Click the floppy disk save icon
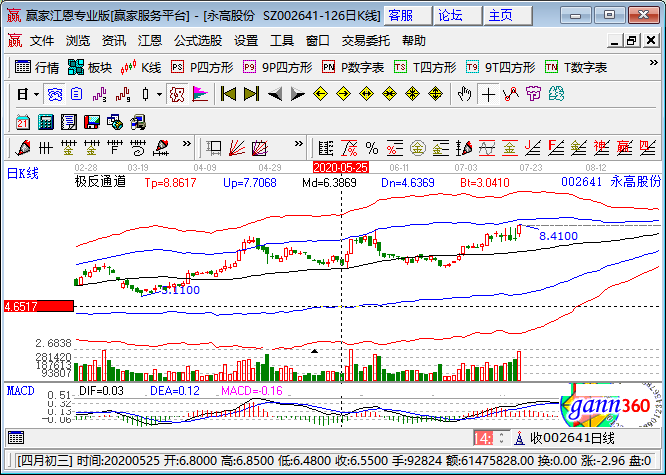Screen dimensions: 666x475 click(x=92, y=122)
